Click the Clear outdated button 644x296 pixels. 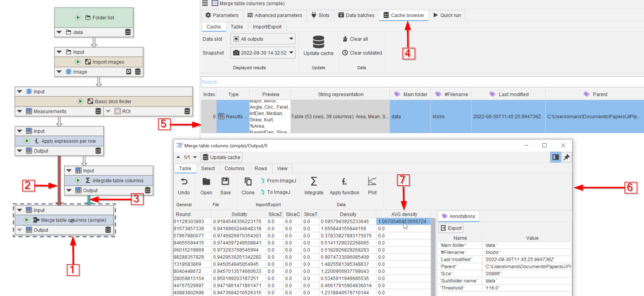[362, 53]
